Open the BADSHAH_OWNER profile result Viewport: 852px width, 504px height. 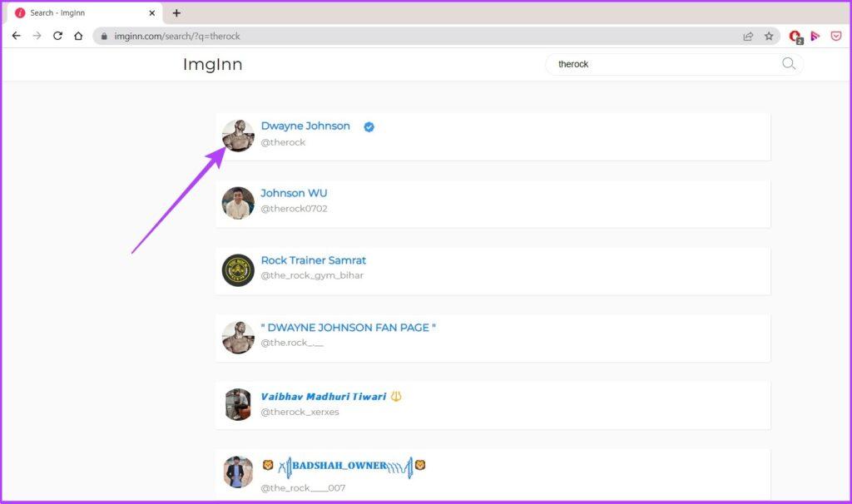344,466
